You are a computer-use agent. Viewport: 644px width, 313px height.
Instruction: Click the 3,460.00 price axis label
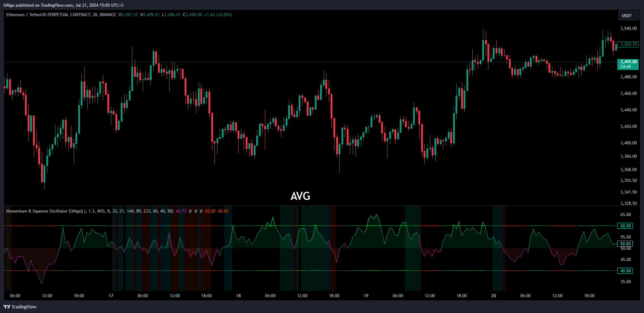628,93
